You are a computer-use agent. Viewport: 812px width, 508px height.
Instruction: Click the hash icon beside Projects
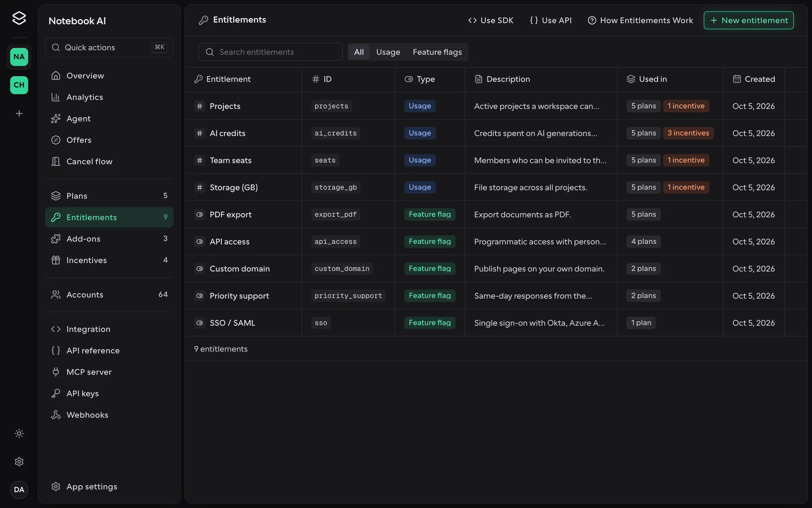coord(199,106)
